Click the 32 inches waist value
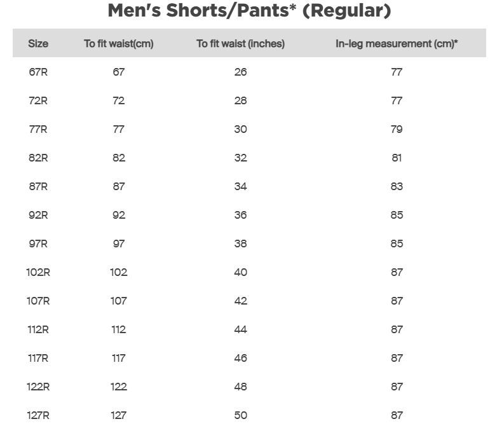504x426 pixels. [x=240, y=158]
